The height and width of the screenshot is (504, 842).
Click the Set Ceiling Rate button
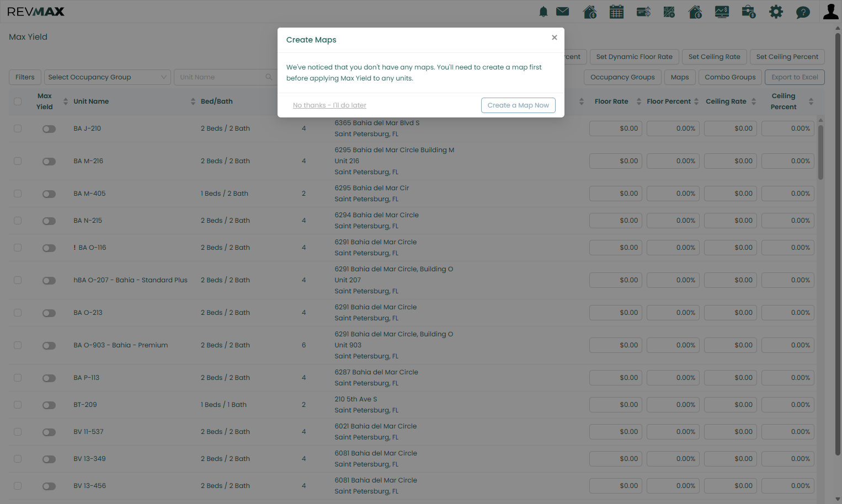click(715, 57)
